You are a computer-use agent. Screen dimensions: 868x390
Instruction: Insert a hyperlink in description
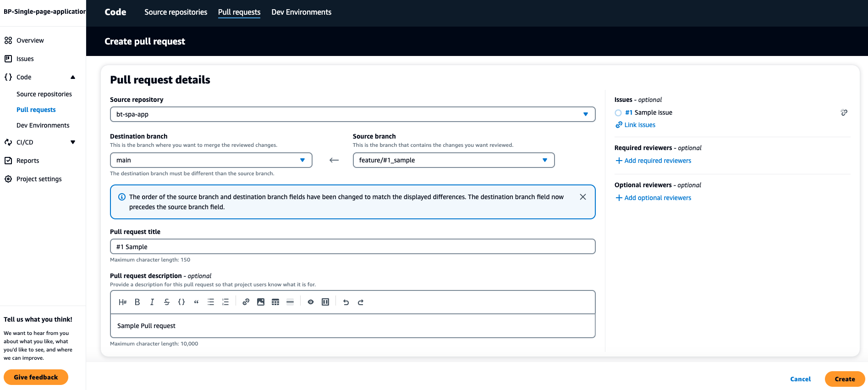click(x=246, y=302)
